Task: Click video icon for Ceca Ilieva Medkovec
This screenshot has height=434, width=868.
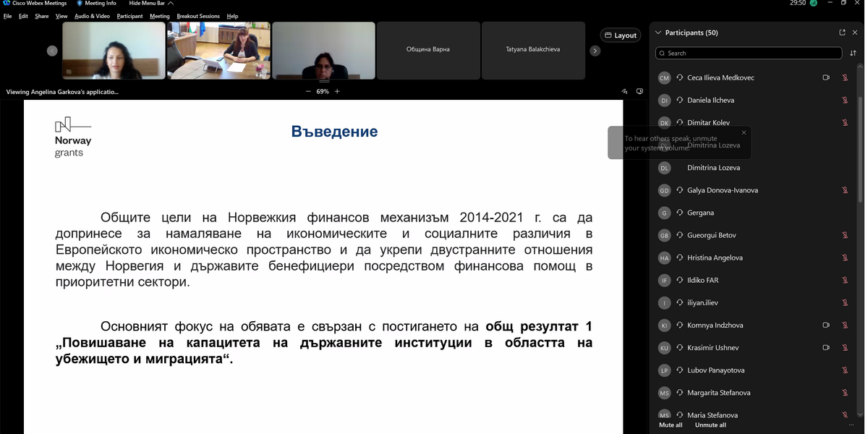Action: [826, 77]
